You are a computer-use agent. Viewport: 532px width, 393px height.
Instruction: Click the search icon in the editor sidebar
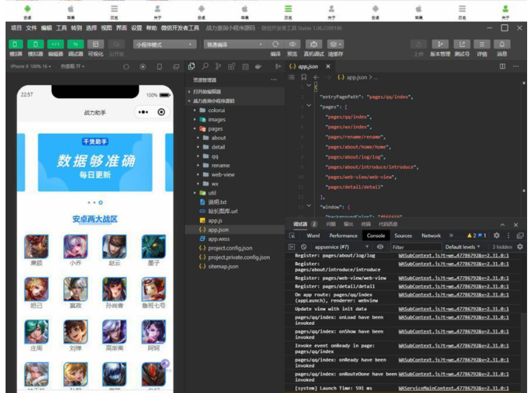point(205,67)
